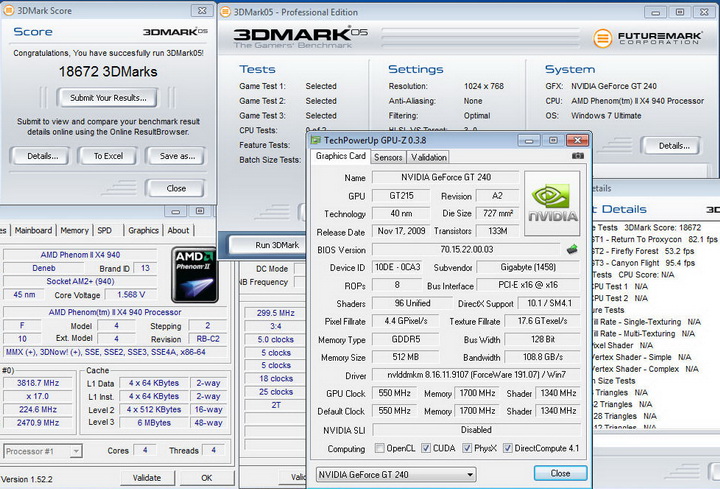Click the Run 3DMark button
Image resolution: width=720 pixels, height=489 pixels.
coord(264,245)
